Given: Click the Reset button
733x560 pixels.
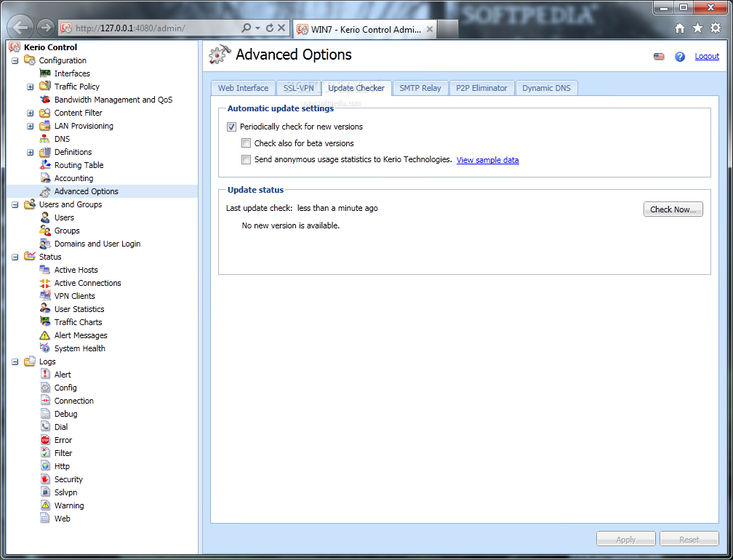Looking at the screenshot, I should 689,539.
